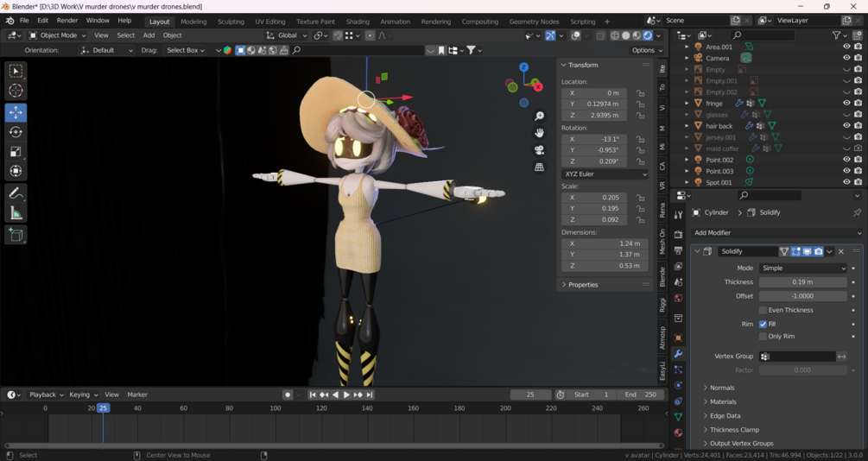Viewport: 868px width, 461px height.
Task: Click the timeline current frame field 25
Action: 530,395
